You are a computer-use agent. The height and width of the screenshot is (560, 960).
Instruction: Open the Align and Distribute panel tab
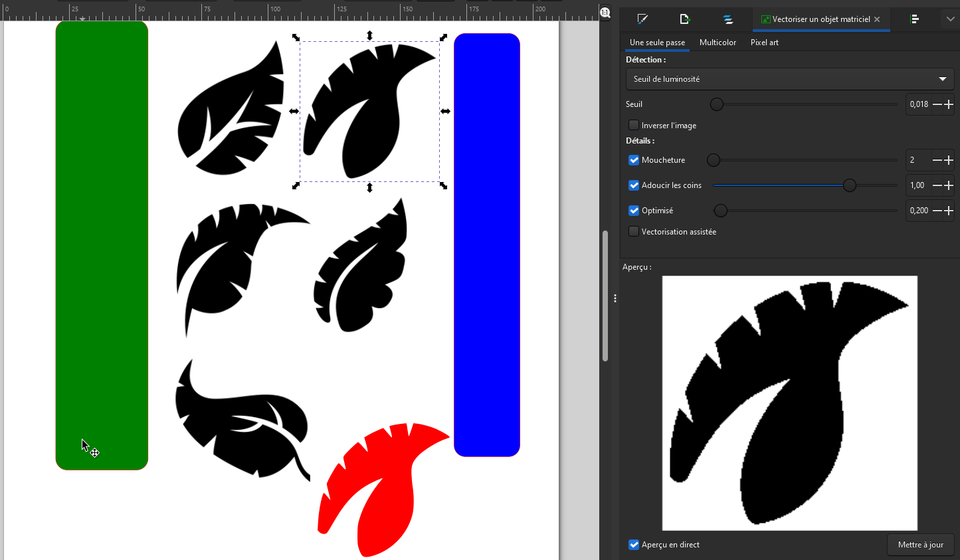915,19
